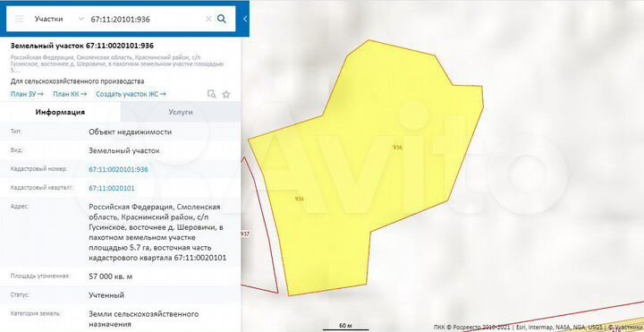Click the 60 м scale bar
This screenshot has height=332, width=644.
[x=345, y=327]
